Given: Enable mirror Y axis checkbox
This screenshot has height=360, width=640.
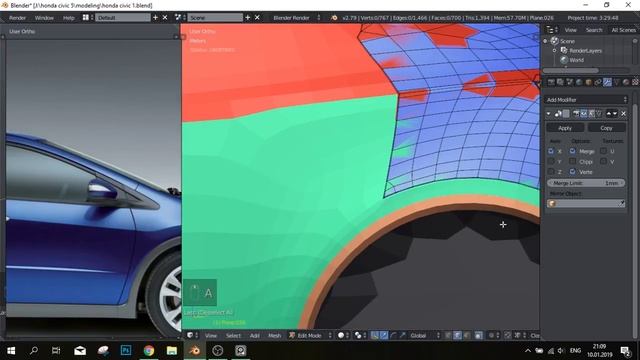Looking at the screenshot, I should coord(551,162).
